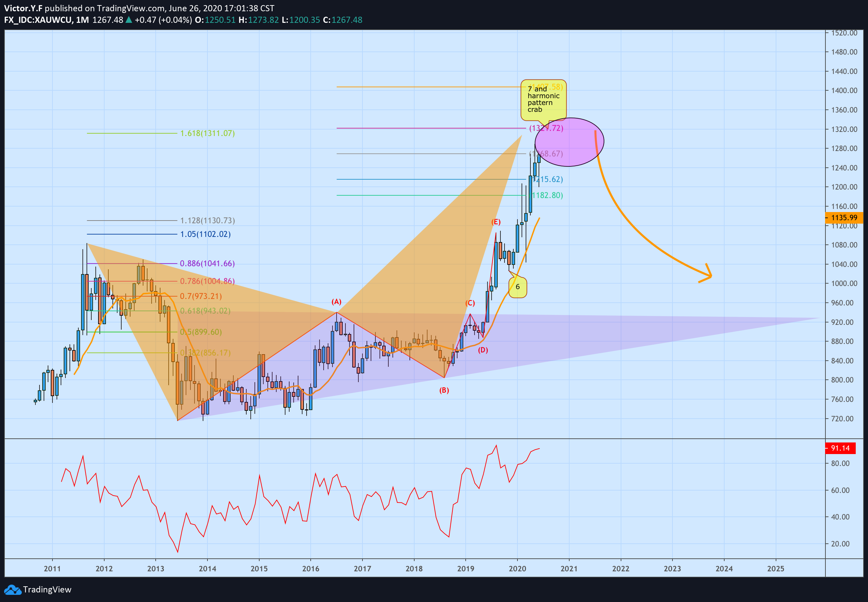Click the orange 1135.99 price tag
This screenshot has width=868, height=602.
pos(844,217)
